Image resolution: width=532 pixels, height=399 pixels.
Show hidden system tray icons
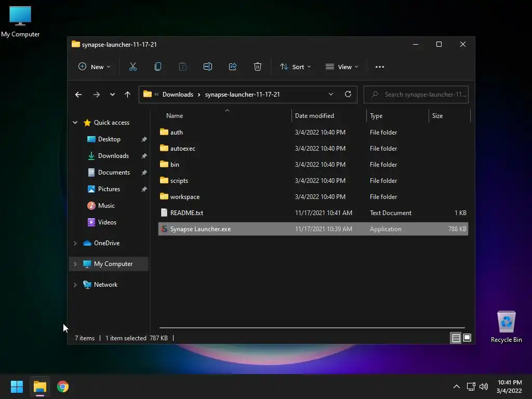click(457, 387)
